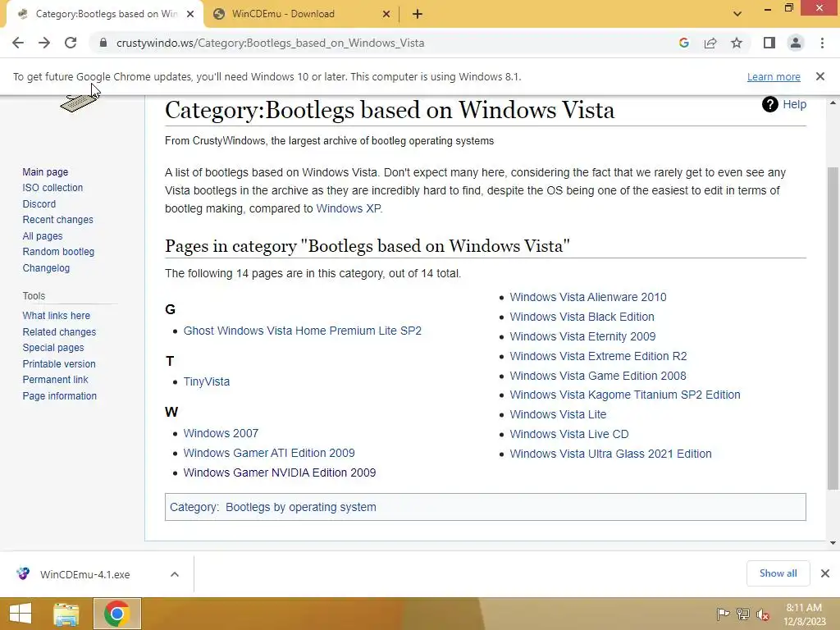Click the CrustyWindows site logo
The height and width of the screenshot is (630, 840).
coord(80,102)
